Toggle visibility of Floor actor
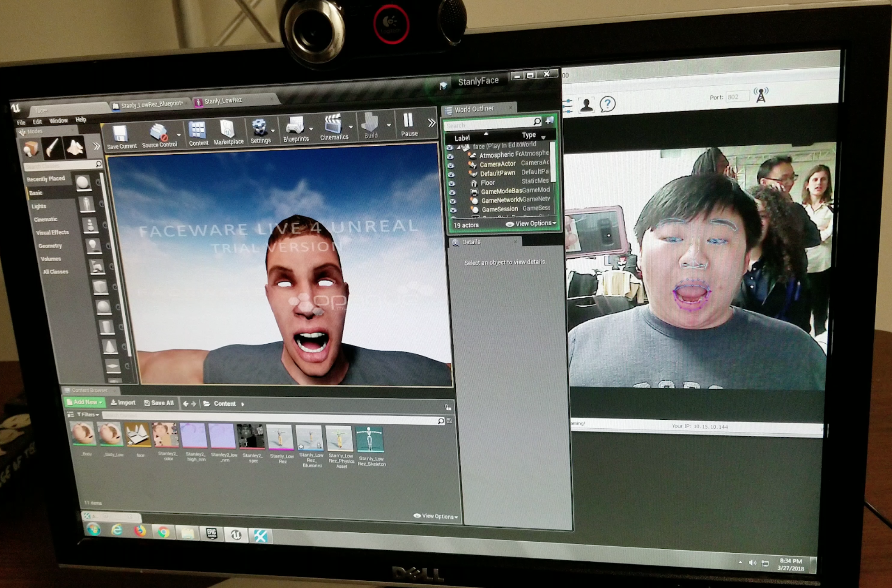The image size is (892, 588). click(x=452, y=184)
